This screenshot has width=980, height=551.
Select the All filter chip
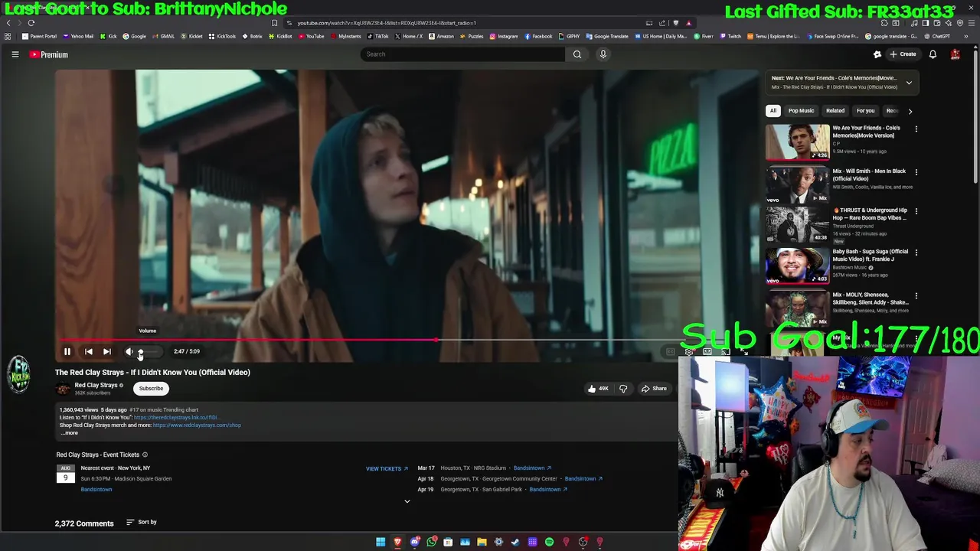coord(773,111)
